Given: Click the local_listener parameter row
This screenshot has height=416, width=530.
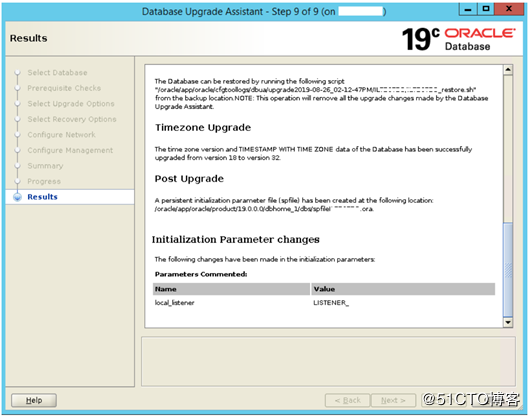Looking at the screenshot, I should pos(324,303).
